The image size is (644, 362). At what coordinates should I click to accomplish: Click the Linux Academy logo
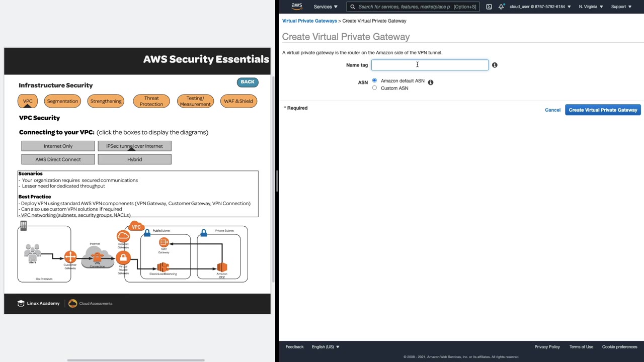(39, 303)
